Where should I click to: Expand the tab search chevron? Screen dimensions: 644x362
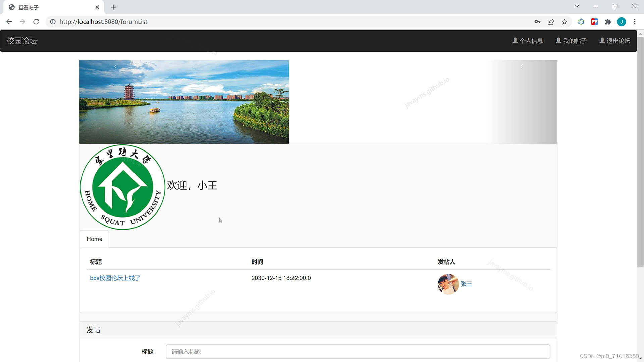pyautogui.click(x=577, y=6)
